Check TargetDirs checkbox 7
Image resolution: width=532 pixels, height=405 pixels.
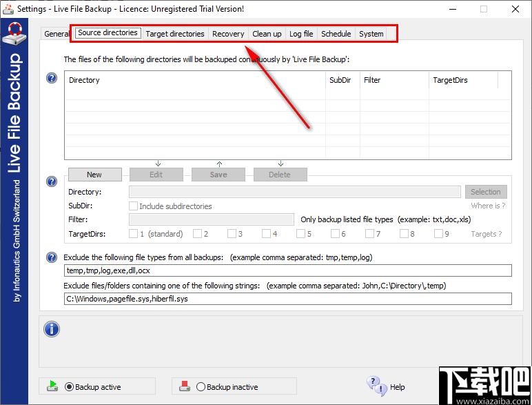(369, 233)
